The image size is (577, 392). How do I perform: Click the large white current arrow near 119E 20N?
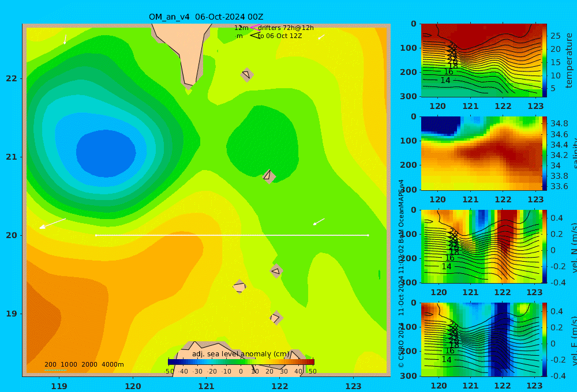[x=53, y=224]
